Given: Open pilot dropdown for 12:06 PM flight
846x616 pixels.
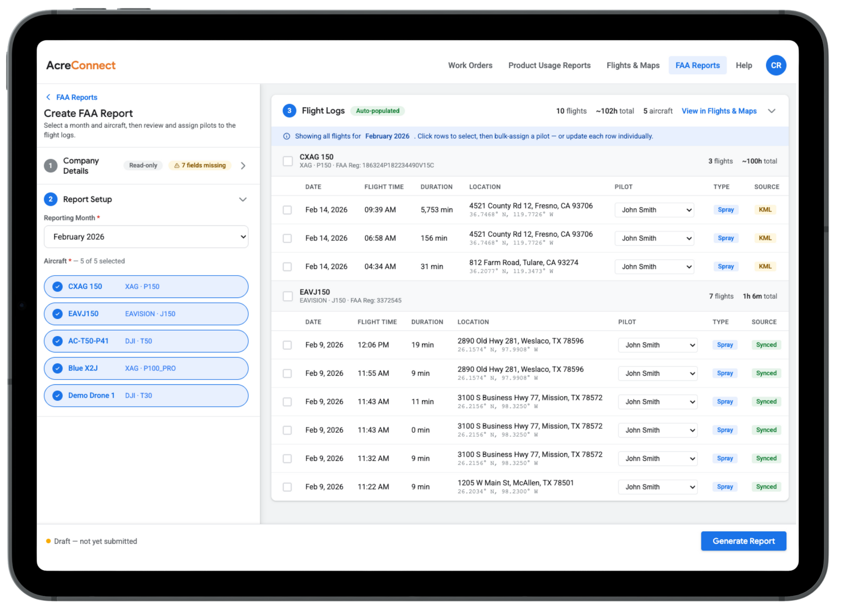Looking at the screenshot, I should 657,345.
